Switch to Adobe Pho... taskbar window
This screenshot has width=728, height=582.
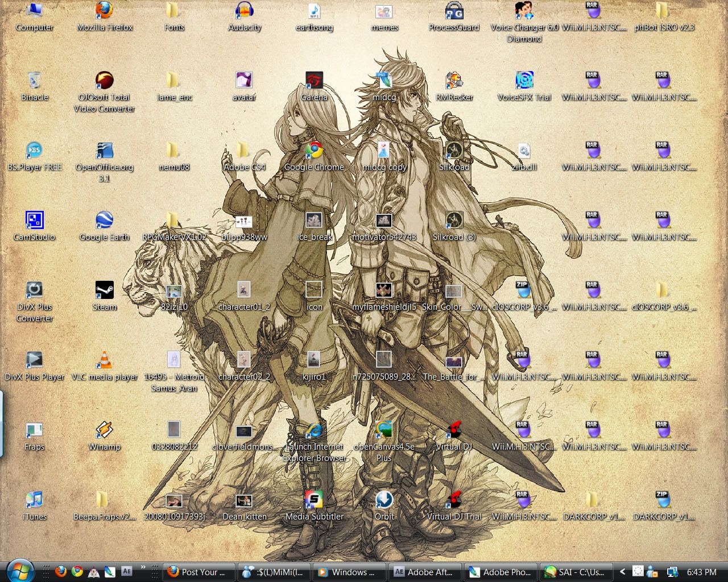tap(499, 572)
